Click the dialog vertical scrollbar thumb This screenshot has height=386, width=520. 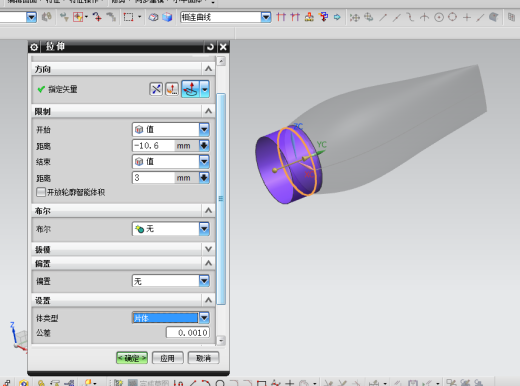[x=221, y=199]
